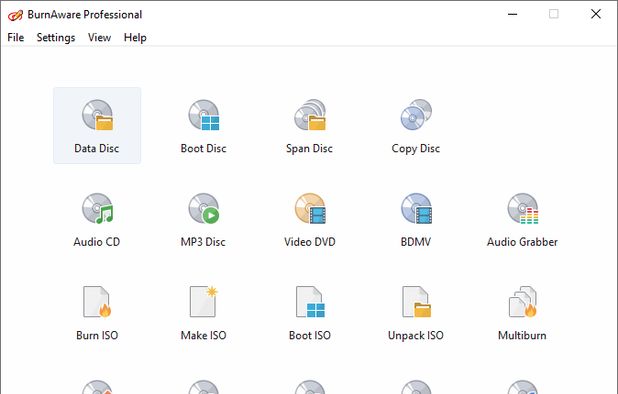The height and width of the screenshot is (394, 618).
Task: Launch the Boot ISO tool
Action: pos(310,313)
